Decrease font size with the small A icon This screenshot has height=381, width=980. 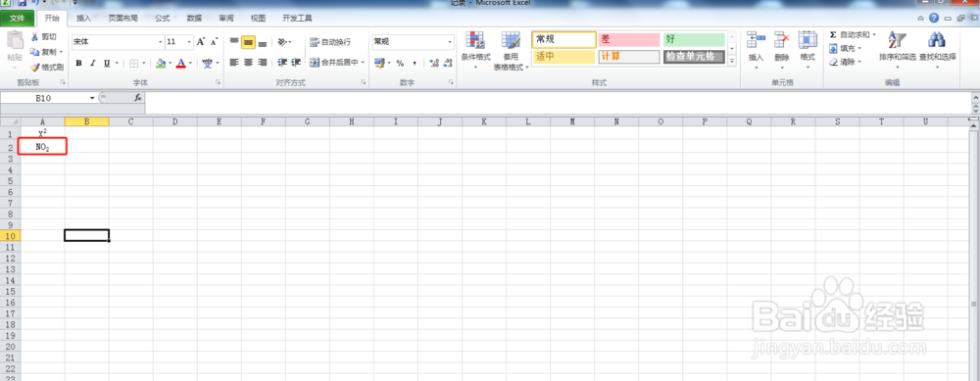pos(214,42)
